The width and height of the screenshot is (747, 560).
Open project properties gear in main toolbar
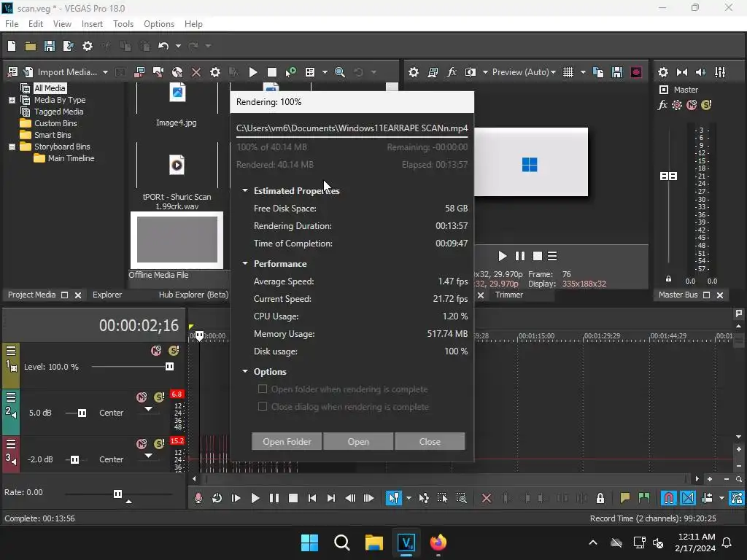pyautogui.click(x=88, y=46)
